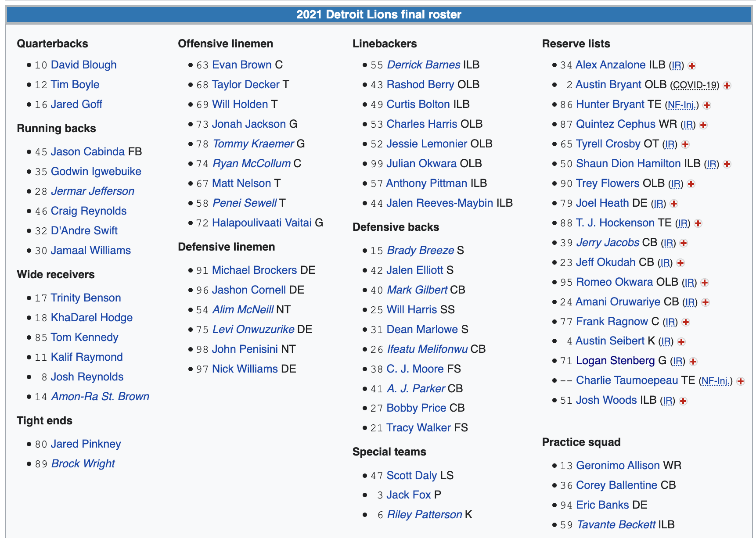
Task: Open Jonah Jackson player link
Action: 249,124
